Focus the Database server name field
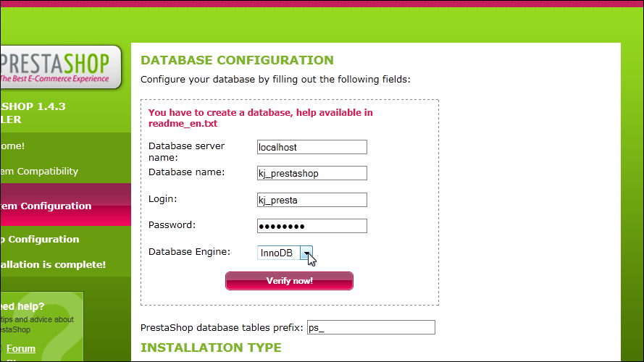 point(312,147)
